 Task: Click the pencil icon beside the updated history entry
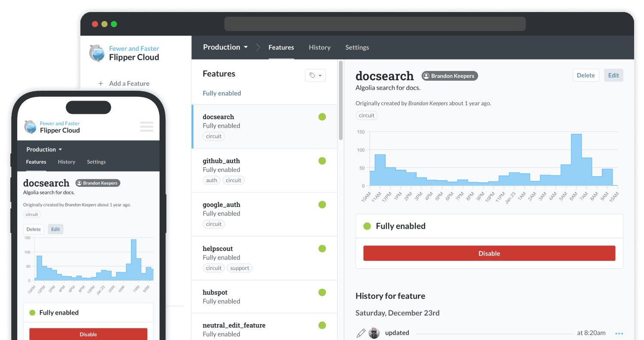point(361,333)
